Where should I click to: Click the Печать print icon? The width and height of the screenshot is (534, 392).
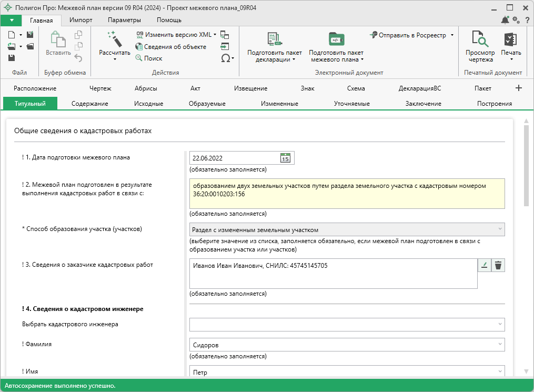(x=510, y=39)
